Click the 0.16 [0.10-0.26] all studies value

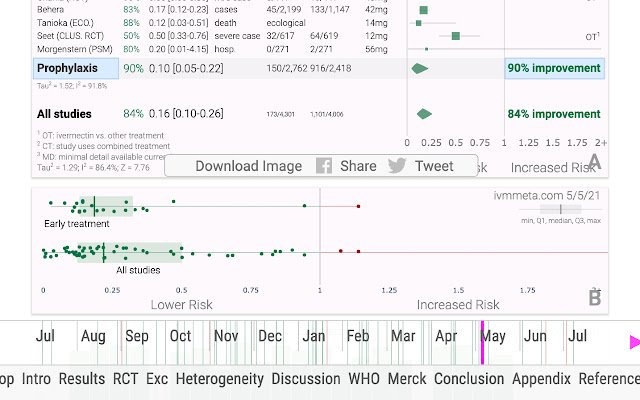pyautogui.click(x=186, y=113)
